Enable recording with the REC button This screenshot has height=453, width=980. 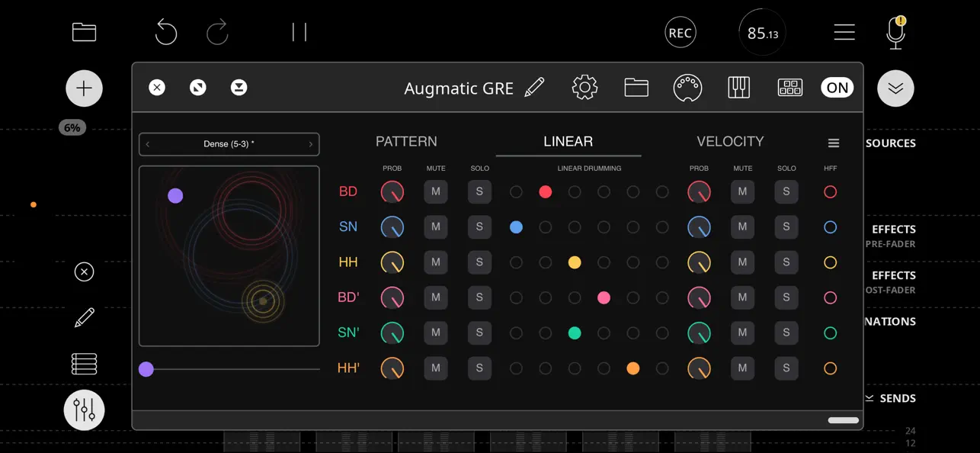[680, 32]
